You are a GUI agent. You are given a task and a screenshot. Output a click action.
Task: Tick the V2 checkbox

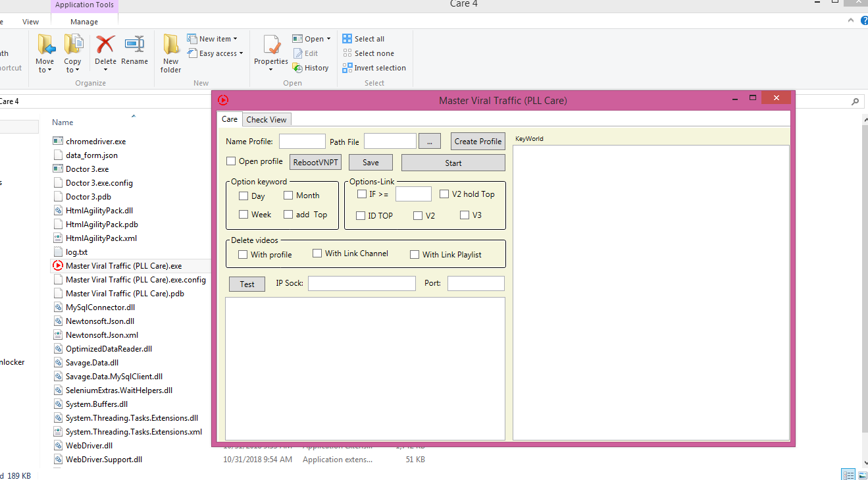point(418,215)
